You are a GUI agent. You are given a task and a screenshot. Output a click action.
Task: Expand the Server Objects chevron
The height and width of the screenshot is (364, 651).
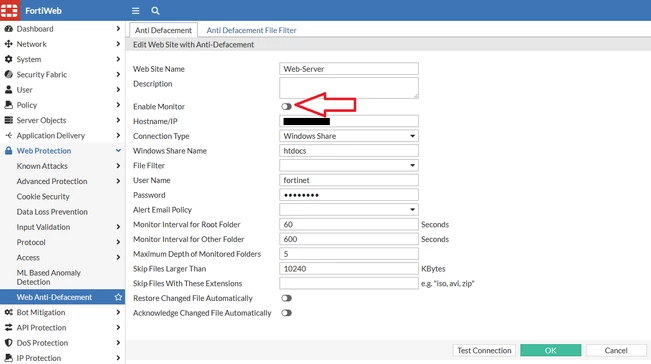(118, 120)
